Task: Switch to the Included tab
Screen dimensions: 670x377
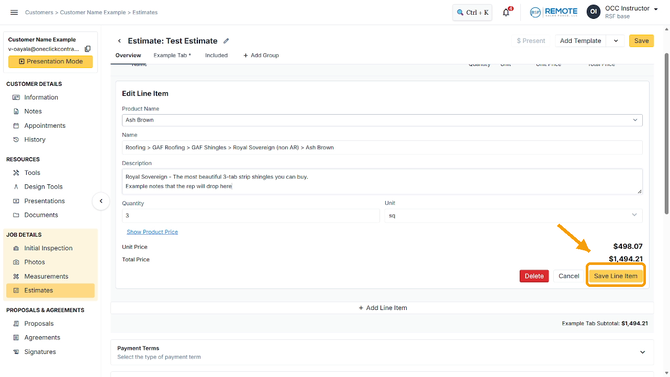Action: pyautogui.click(x=216, y=56)
